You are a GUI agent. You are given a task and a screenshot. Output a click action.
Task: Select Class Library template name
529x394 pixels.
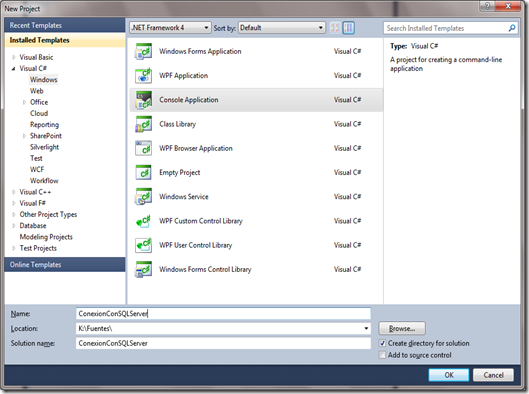click(x=177, y=124)
